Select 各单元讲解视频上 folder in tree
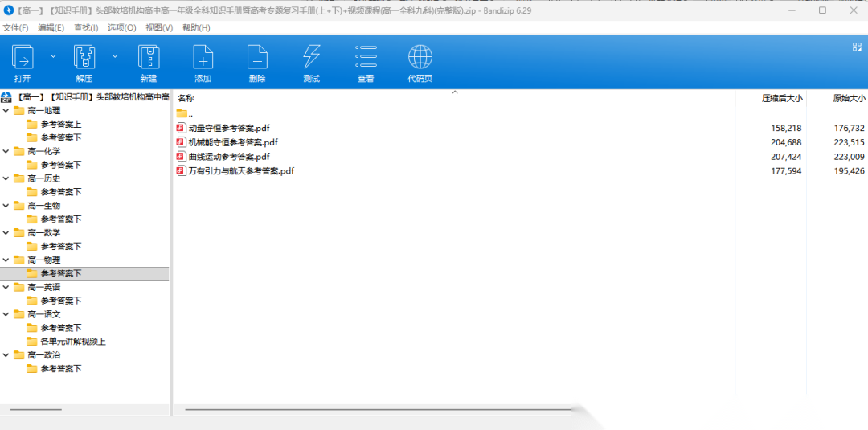Screen dimensions: 868x430 [x=73, y=342]
